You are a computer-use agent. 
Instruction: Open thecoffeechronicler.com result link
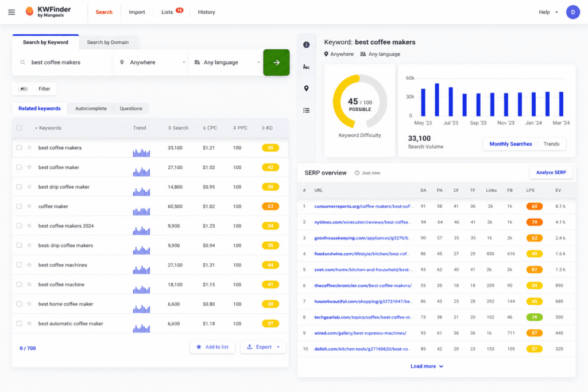[363, 285]
